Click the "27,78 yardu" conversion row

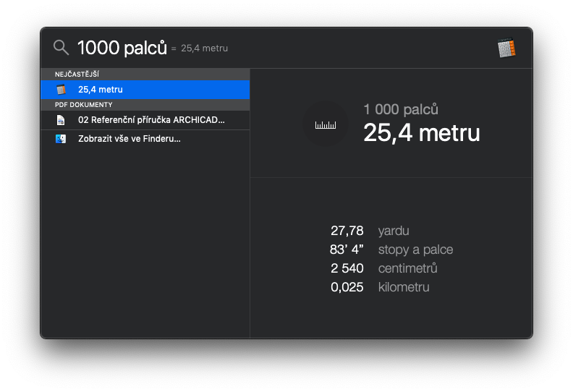pos(370,231)
